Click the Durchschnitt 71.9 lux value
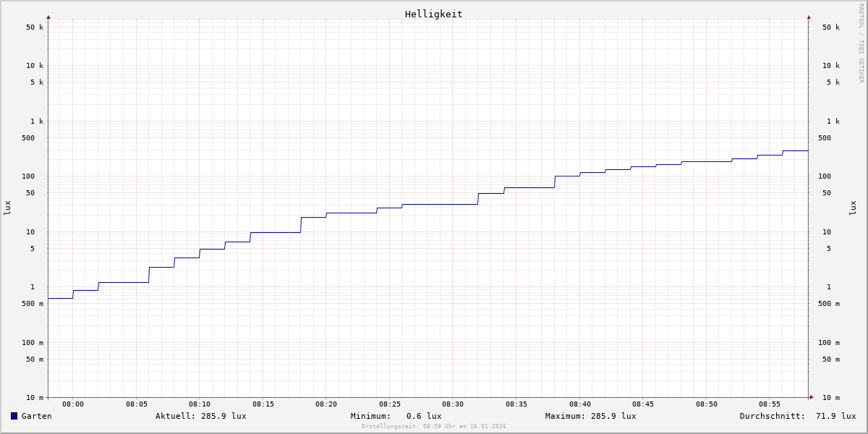This screenshot has width=868, height=434. tap(797, 416)
